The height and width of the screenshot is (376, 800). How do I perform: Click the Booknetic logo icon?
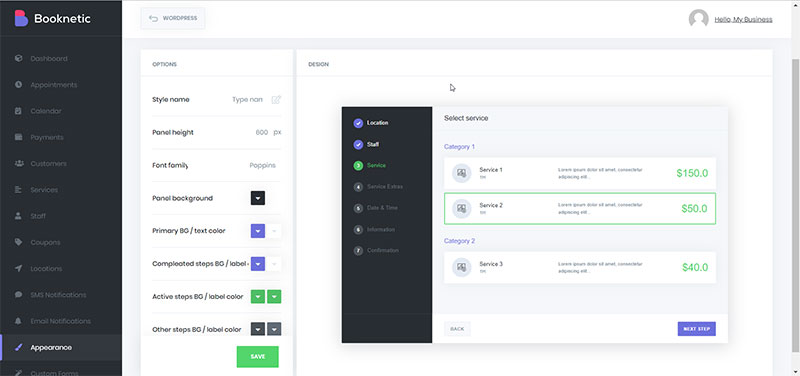(21, 18)
